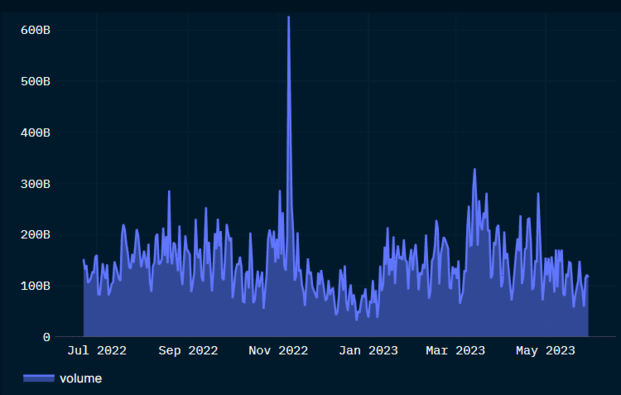This screenshot has height=395, width=621.
Task: Select the Jul 2022 x-axis label
Action: tap(97, 351)
